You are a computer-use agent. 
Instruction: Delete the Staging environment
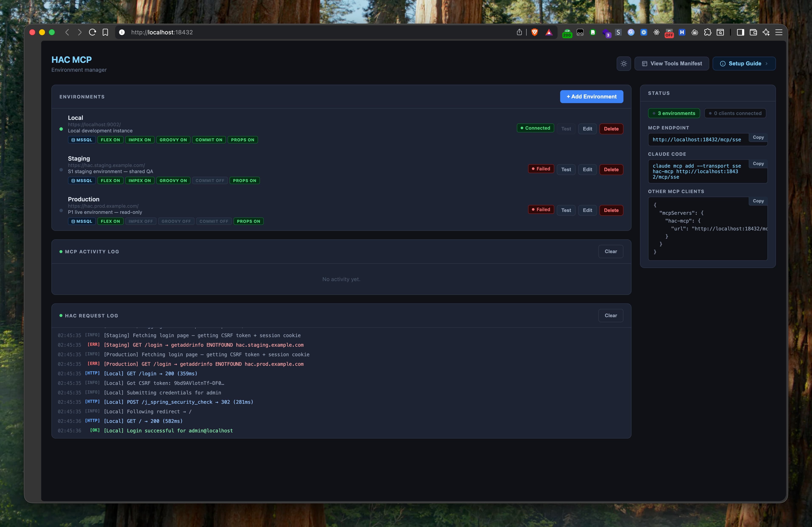click(x=611, y=170)
